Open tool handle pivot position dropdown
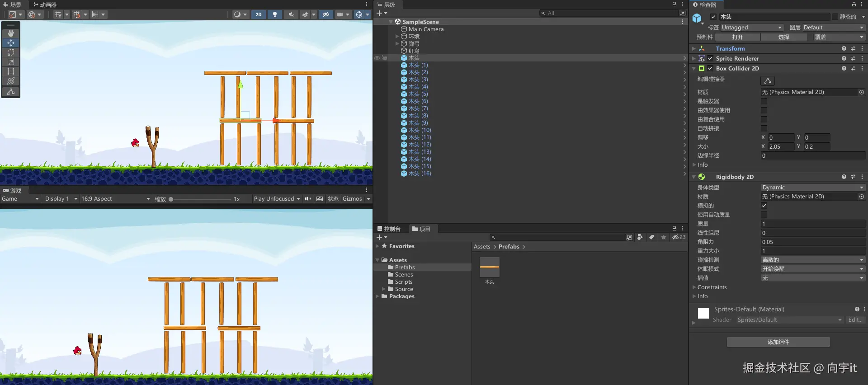Viewport: 868px width, 385px height. [15, 14]
